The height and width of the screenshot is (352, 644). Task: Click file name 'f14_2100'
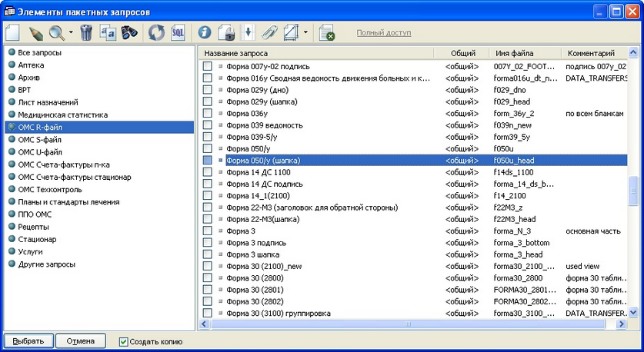(509, 196)
